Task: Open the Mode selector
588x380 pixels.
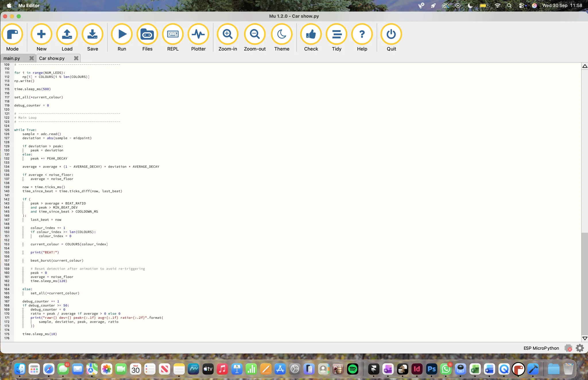Action: [x=12, y=37]
